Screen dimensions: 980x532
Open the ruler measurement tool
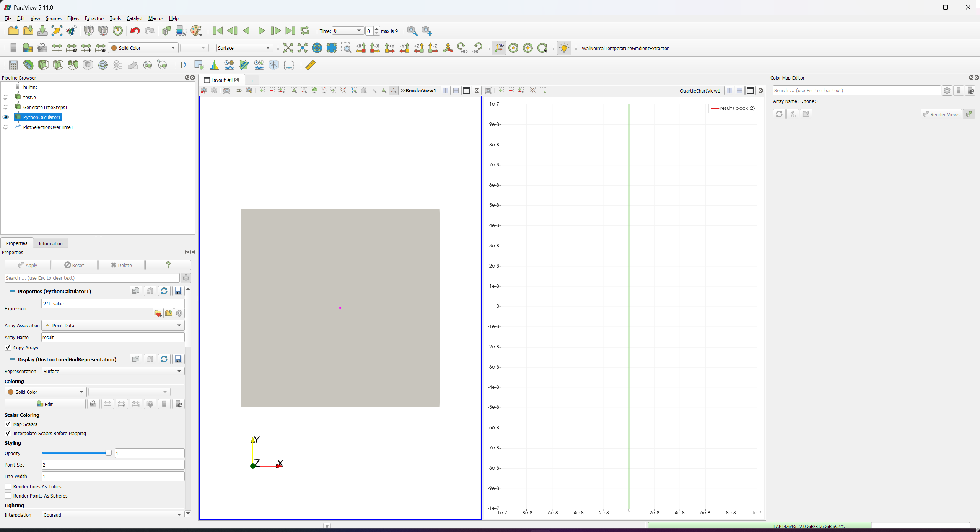(311, 65)
